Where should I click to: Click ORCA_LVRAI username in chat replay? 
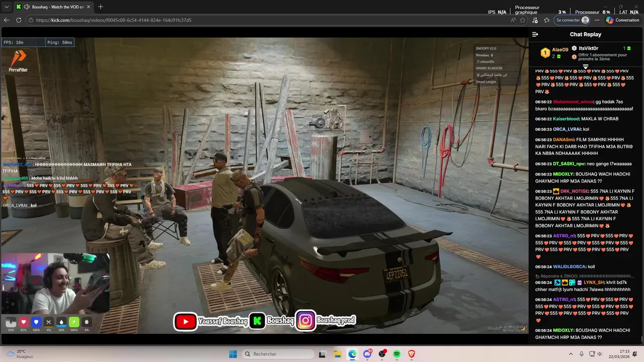567,129
